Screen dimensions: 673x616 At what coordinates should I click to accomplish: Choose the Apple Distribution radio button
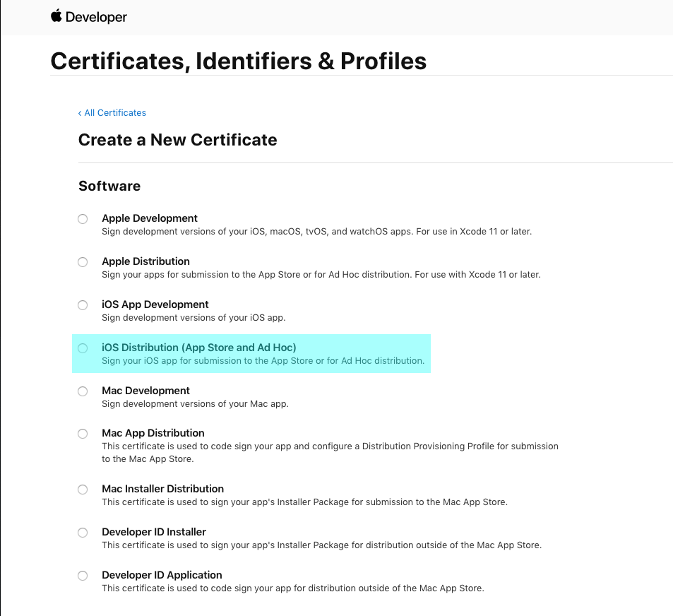83,262
